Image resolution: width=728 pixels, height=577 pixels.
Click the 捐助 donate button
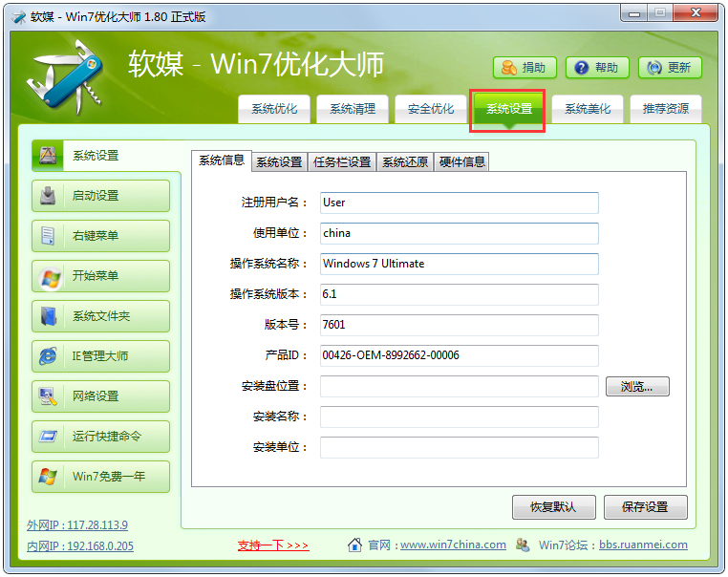525,68
